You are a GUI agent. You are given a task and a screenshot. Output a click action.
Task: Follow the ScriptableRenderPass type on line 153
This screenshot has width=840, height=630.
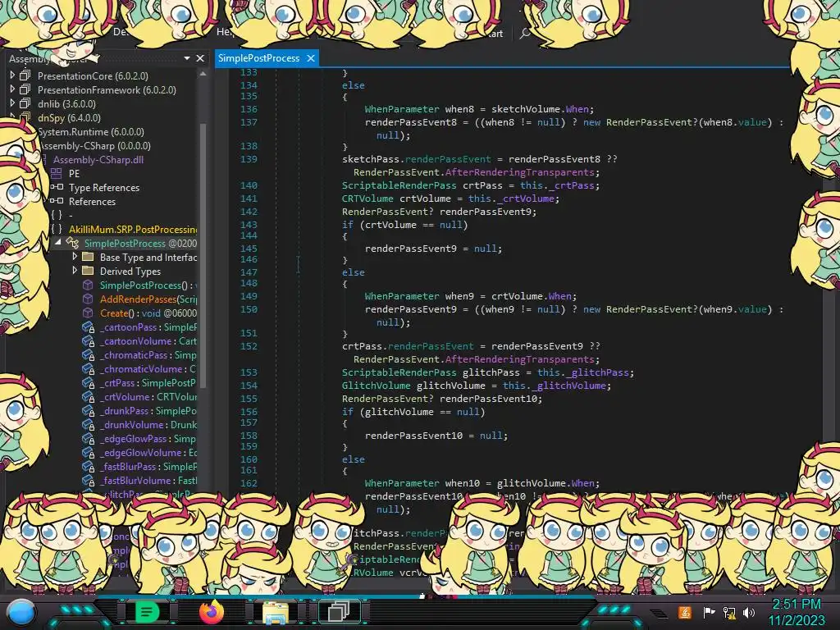click(x=399, y=372)
